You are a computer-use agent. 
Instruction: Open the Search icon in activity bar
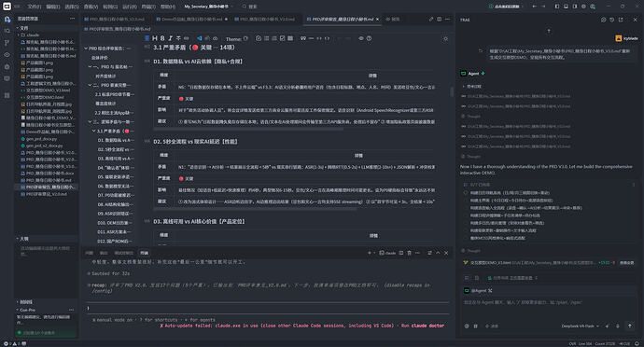(x=7, y=31)
